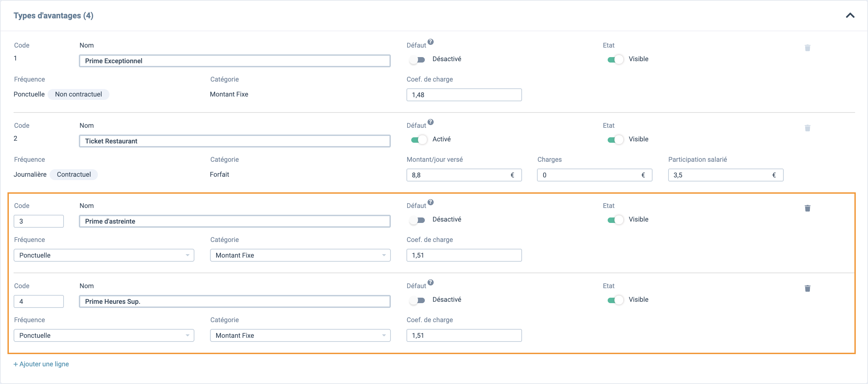Edit Coef. de charge for Prime d'astreinte

point(464,255)
